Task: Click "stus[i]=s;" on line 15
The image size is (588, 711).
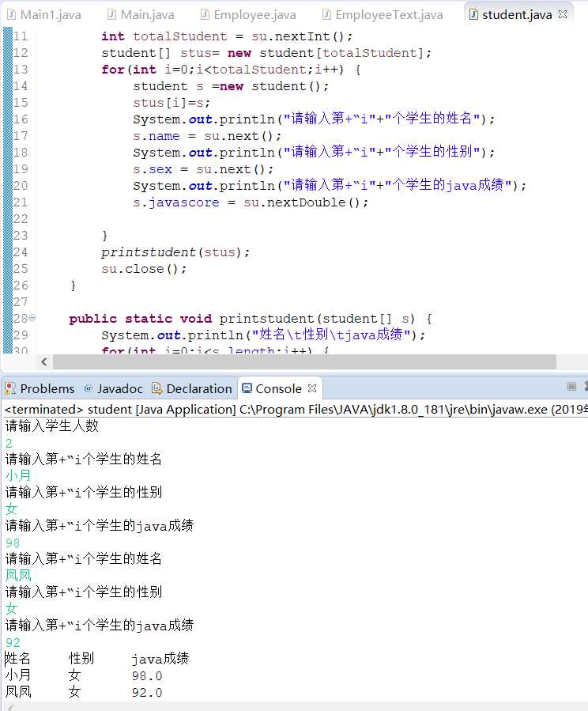Action: (171, 103)
